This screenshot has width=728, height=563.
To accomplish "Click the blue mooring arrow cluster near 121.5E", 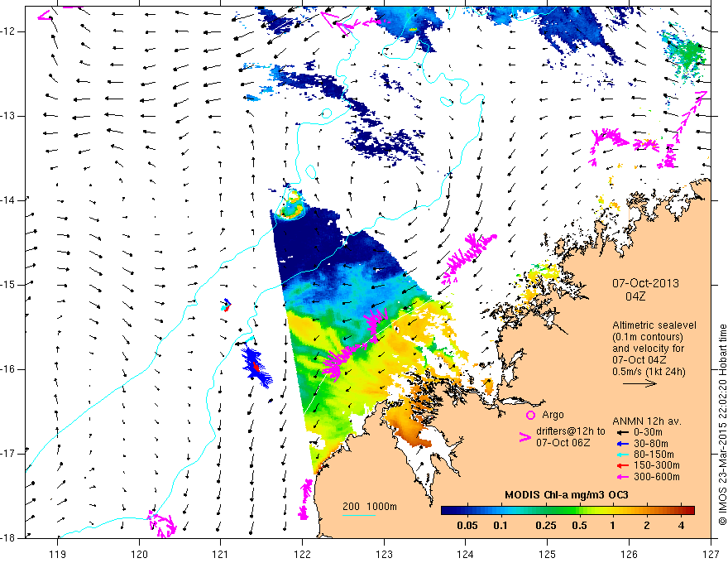I will 256,367.
